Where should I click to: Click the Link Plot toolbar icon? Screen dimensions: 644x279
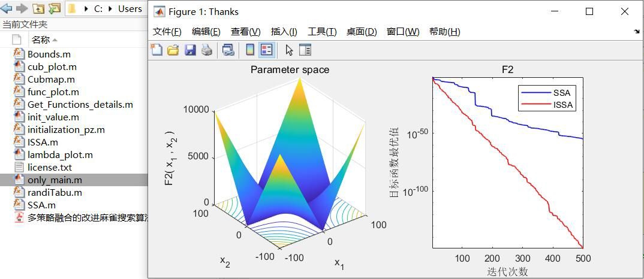click(228, 50)
